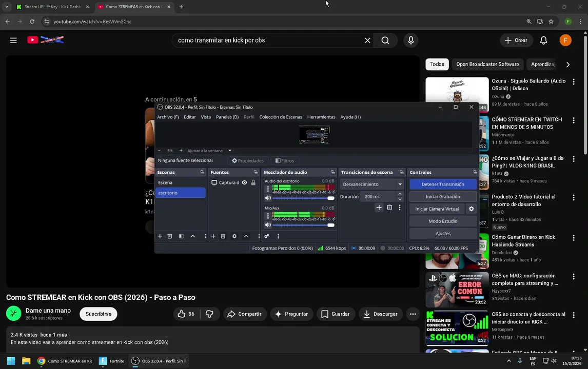Open YouTube hamburger guide menu
This screenshot has width=588, height=369.
pos(13,40)
